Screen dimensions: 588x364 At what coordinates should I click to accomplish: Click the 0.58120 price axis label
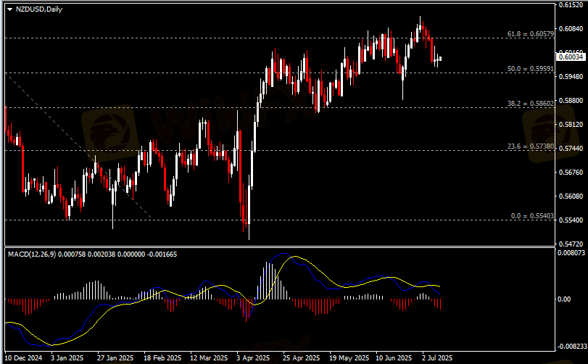570,125
